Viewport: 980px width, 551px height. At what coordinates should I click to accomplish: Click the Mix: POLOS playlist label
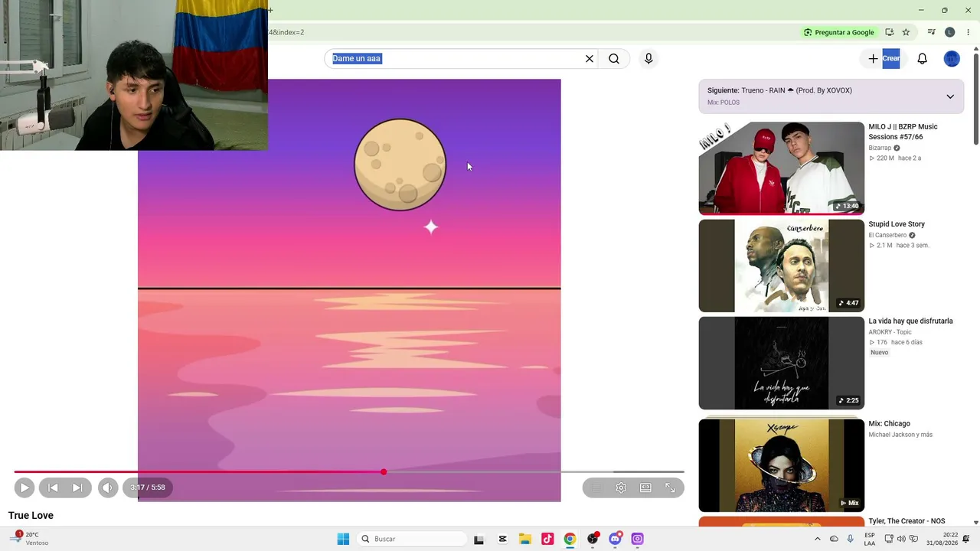click(x=724, y=103)
